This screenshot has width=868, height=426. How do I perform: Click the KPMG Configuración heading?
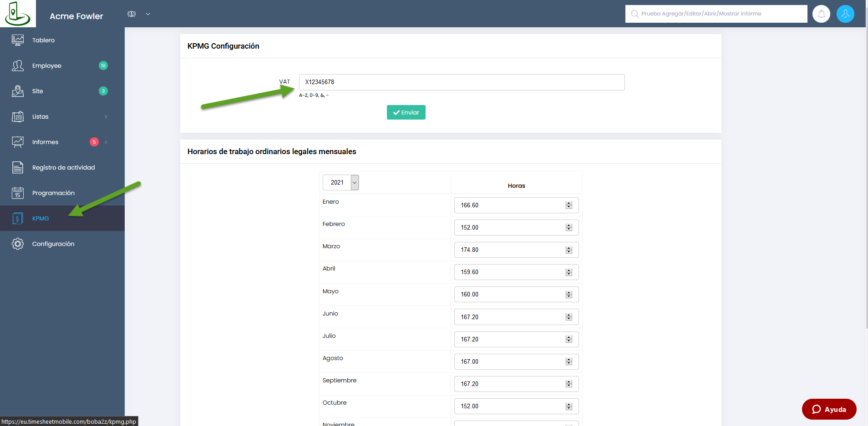[x=223, y=46]
